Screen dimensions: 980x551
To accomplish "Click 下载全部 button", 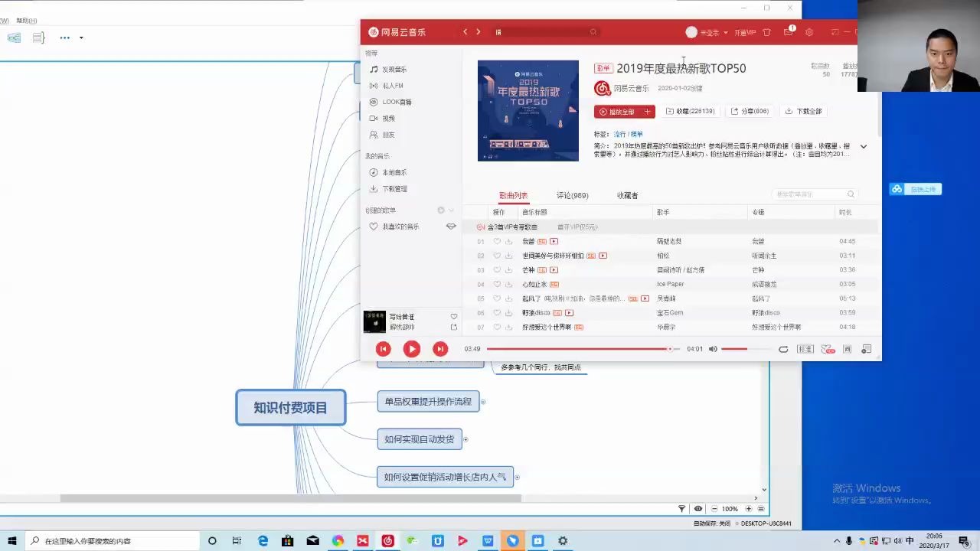I will click(x=803, y=112).
